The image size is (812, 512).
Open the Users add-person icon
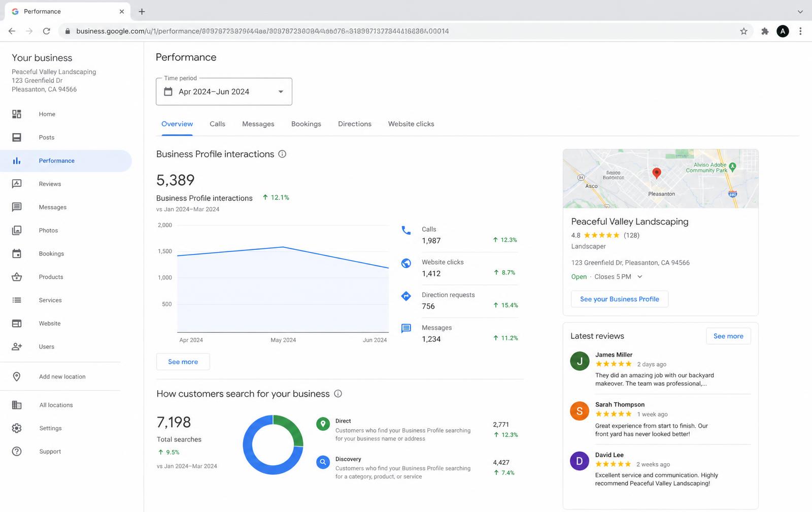[17, 347]
